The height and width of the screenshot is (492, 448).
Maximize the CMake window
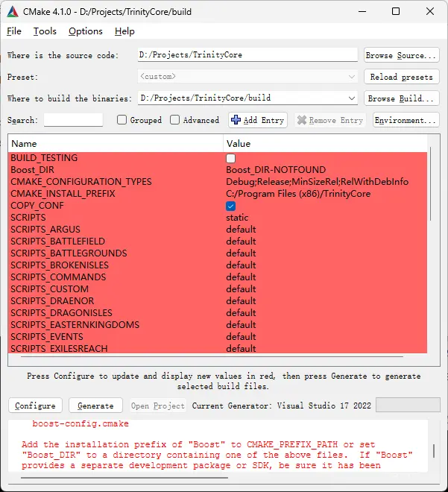click(x=396, y=12)
